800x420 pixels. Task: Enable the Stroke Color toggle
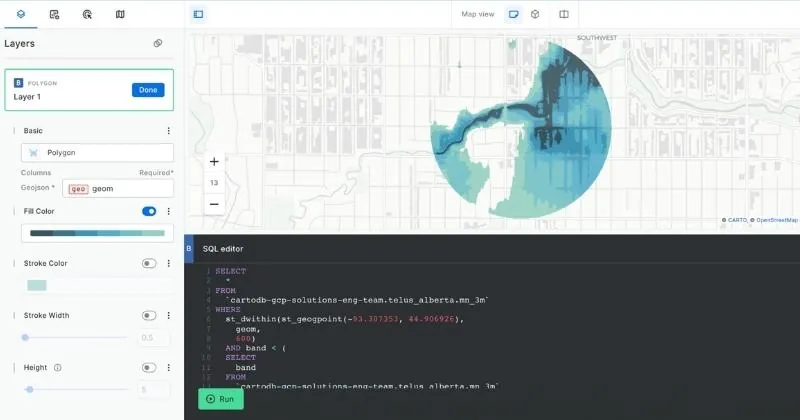pos(149,263)
